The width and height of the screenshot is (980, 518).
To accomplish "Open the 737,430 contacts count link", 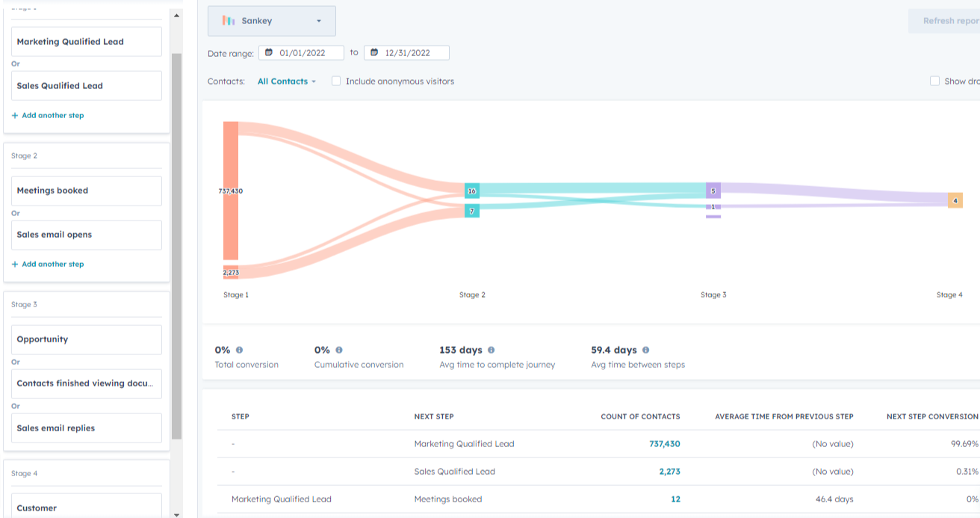I will [664, 443].
